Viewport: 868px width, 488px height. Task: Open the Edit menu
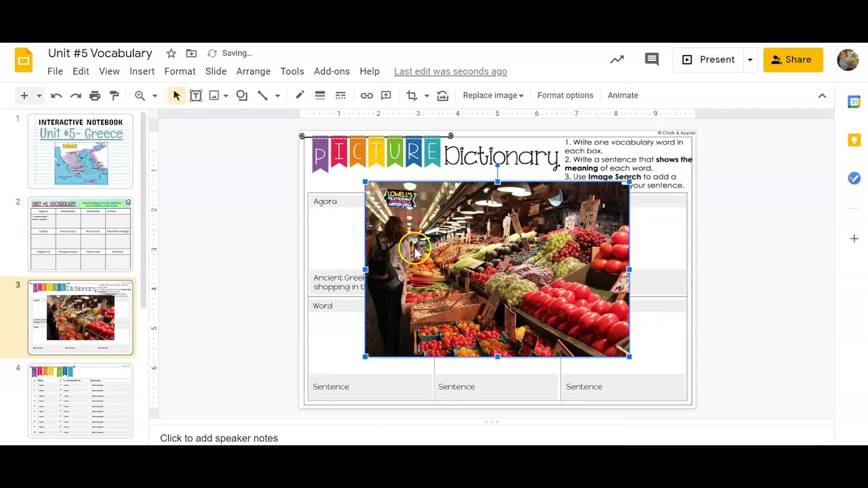pos(81,71)
